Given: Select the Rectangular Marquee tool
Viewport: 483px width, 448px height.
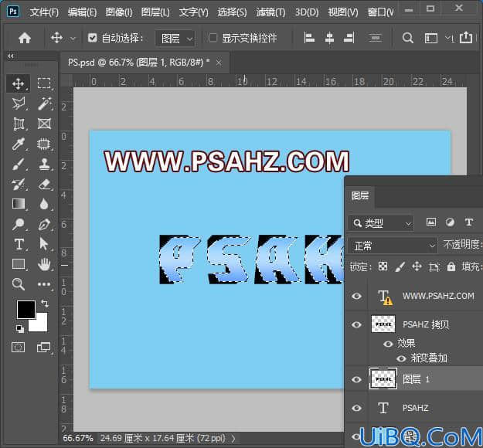Looking at the screenshot, I should coord(44,83).
